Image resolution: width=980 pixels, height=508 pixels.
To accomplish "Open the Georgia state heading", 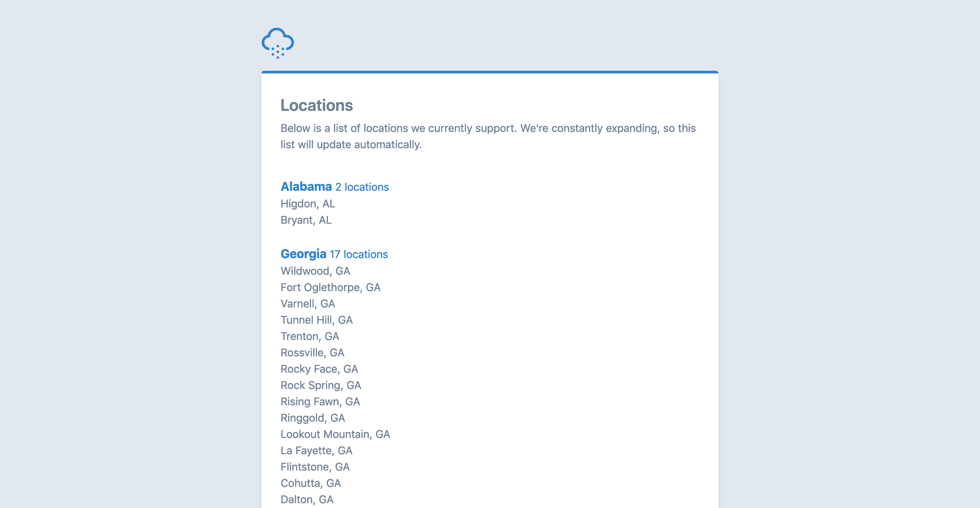I will click(x=303, y=254).
